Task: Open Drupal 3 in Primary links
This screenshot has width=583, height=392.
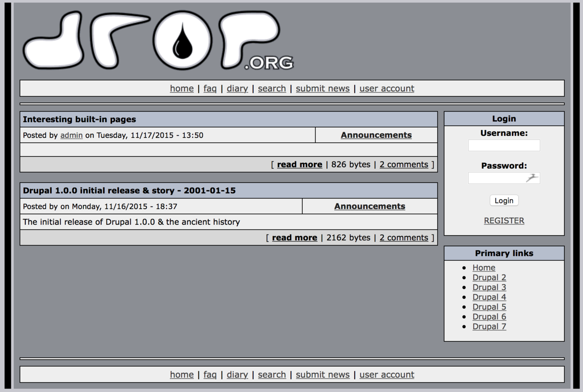Action: (489, 287)
